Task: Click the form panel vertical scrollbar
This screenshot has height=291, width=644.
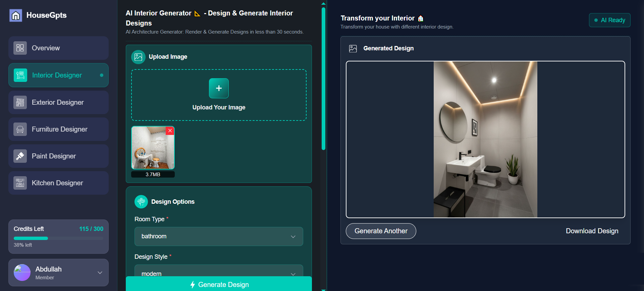Action: (323, 79)
